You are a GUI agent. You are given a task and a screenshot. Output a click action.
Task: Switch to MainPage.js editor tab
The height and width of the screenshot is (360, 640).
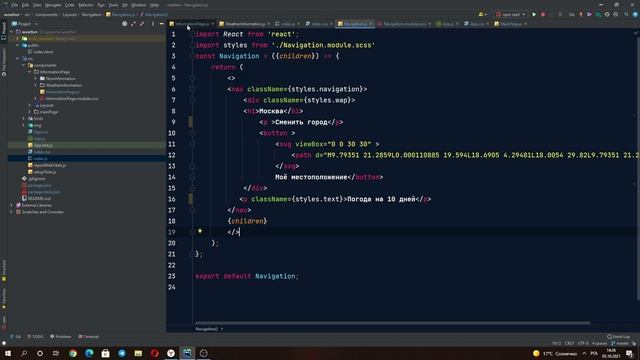pos(510,24)
